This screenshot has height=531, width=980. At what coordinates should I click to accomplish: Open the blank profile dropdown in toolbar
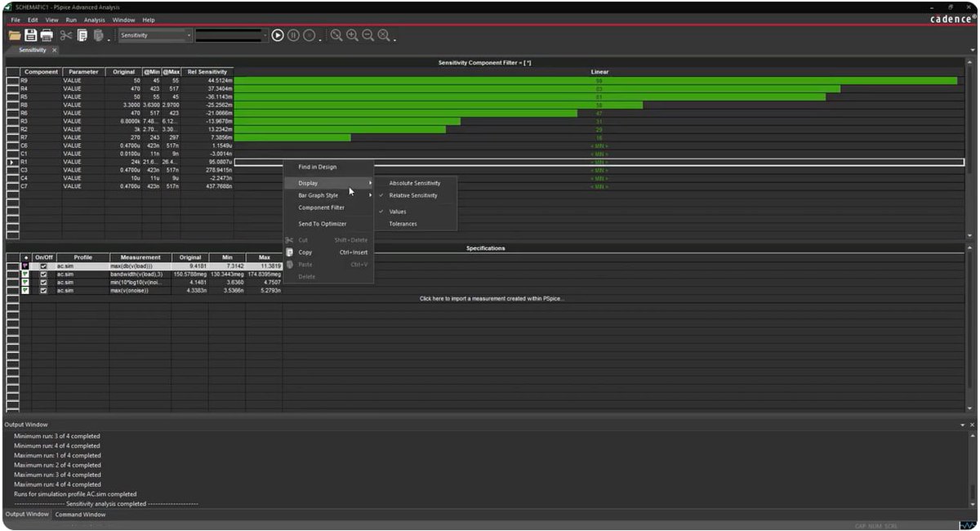231,35
